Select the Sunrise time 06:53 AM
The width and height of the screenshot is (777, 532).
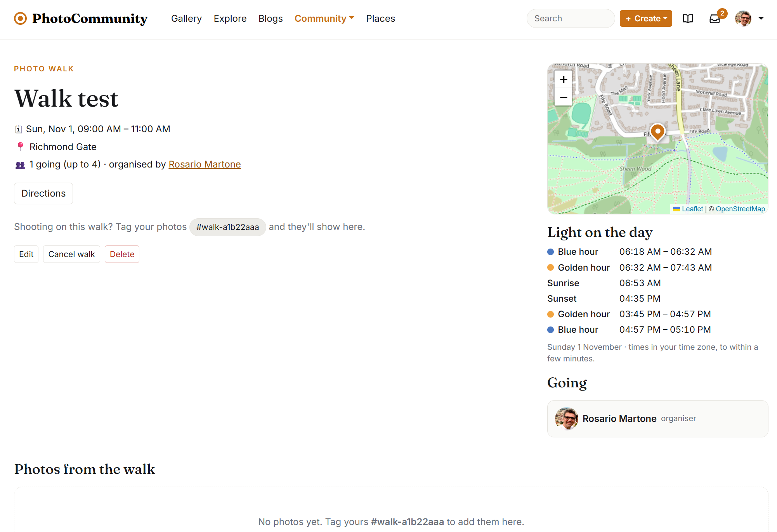(x=640, y=283)
